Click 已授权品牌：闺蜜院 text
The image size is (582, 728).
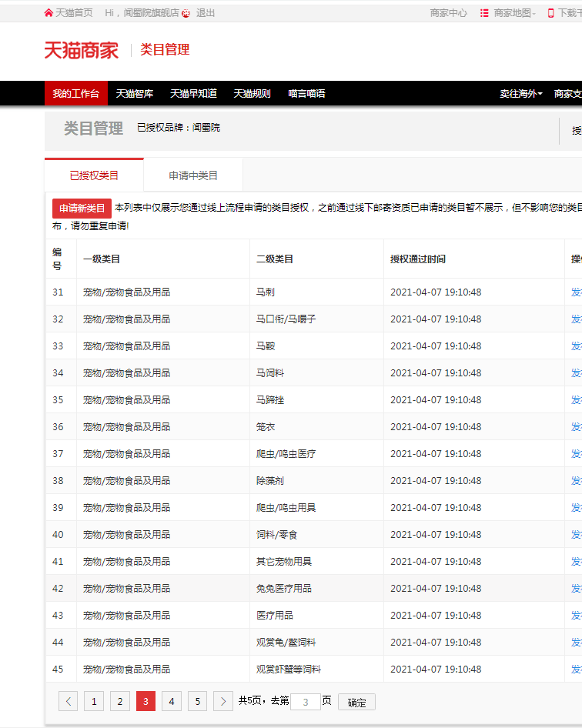pos(179,127)
